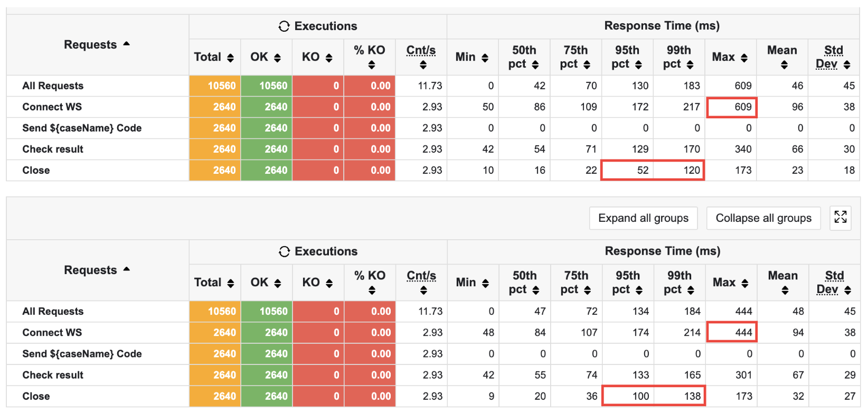This screenshot has width=868, height=413.
Task: Sort top table by Total column
Action: click(230, 58)
